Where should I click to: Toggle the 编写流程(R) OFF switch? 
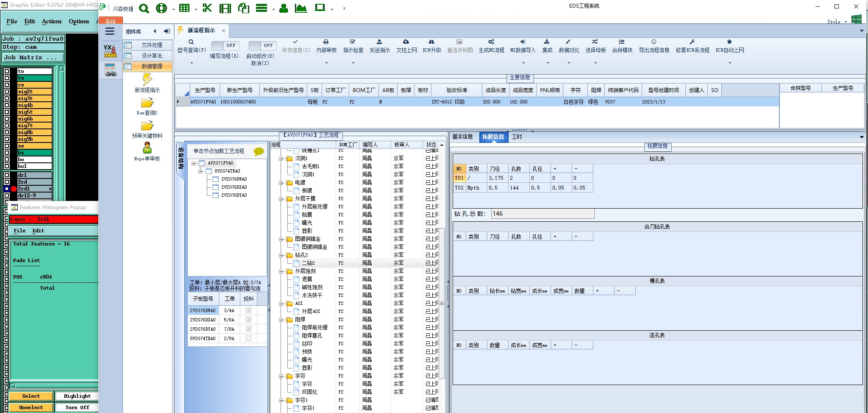tap(225, 45)
